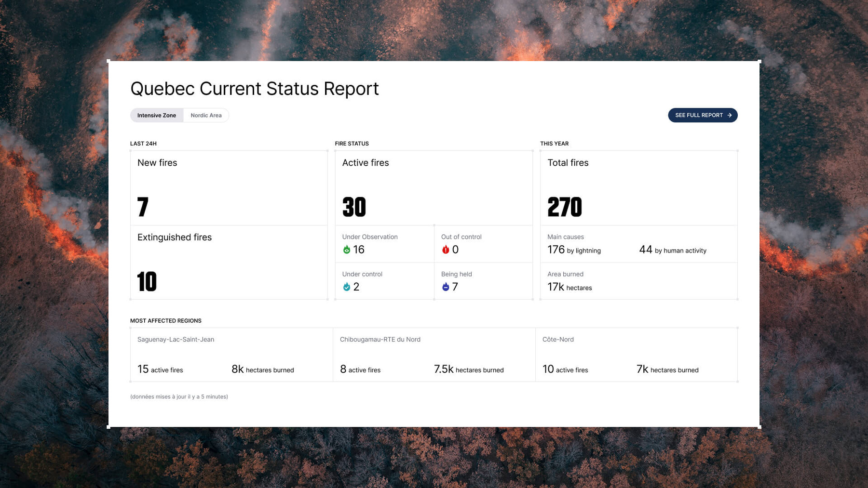Select the Active fires count 30
The image size is (868, 488).
pos(354,207)
